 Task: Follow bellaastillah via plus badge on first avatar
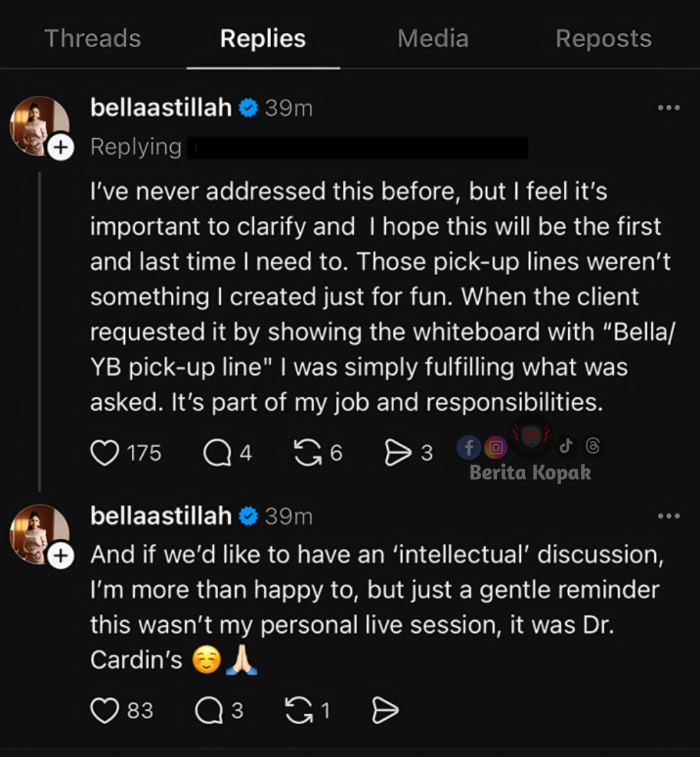(61, 148)
